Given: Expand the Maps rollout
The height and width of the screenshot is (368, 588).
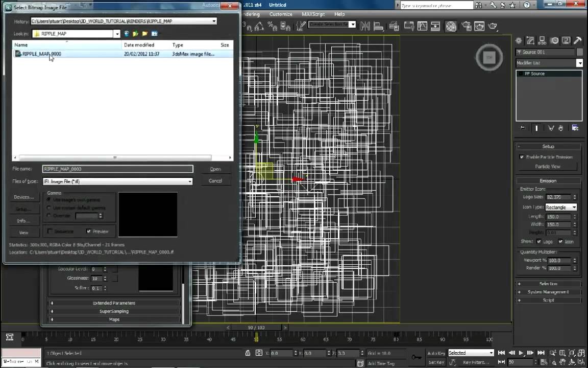Looking at the screenshot, I should pos(114,319).
